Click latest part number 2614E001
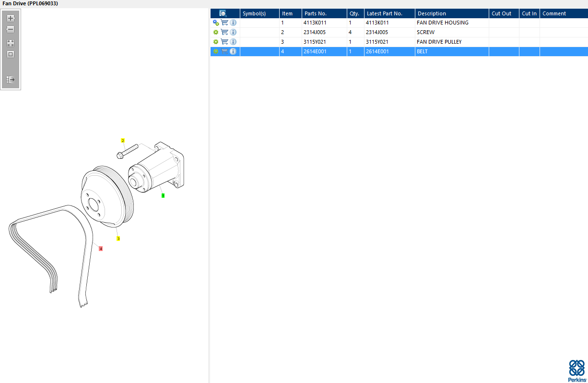The height and width of the screenshot is (383, 588). (377, 51)
